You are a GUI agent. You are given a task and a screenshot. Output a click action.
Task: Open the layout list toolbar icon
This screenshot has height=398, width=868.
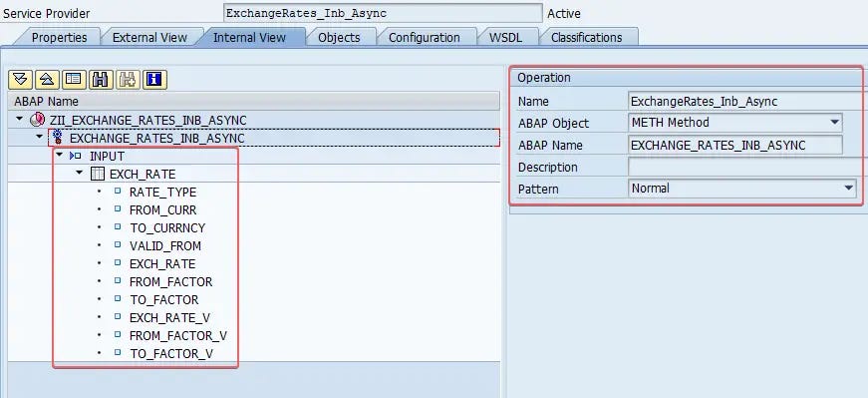pyautogui.click(x=74, y=79)
